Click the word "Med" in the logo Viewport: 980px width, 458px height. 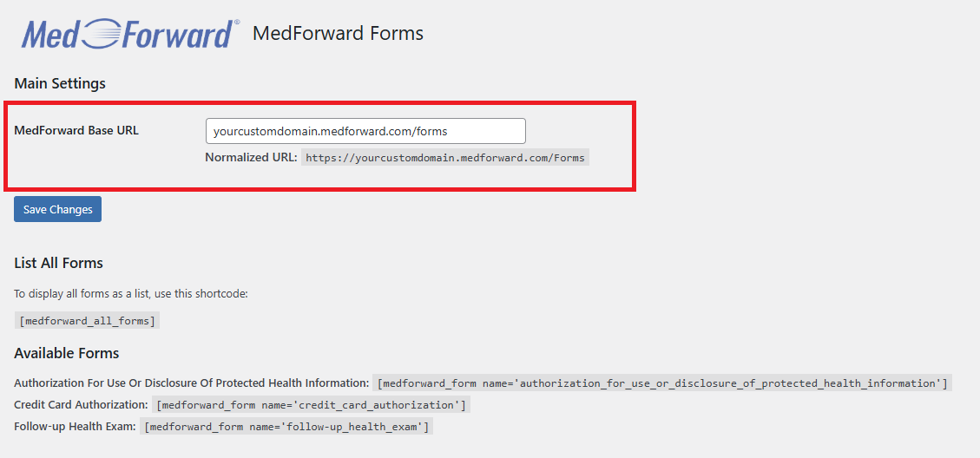(x=52, y=35)
